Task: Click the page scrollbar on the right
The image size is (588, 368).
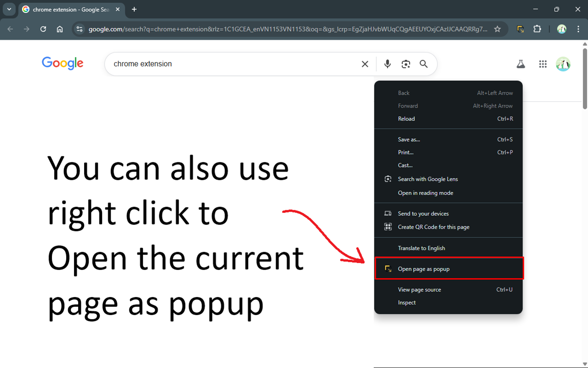Action: pyautogui.click(x=584, y=76)
